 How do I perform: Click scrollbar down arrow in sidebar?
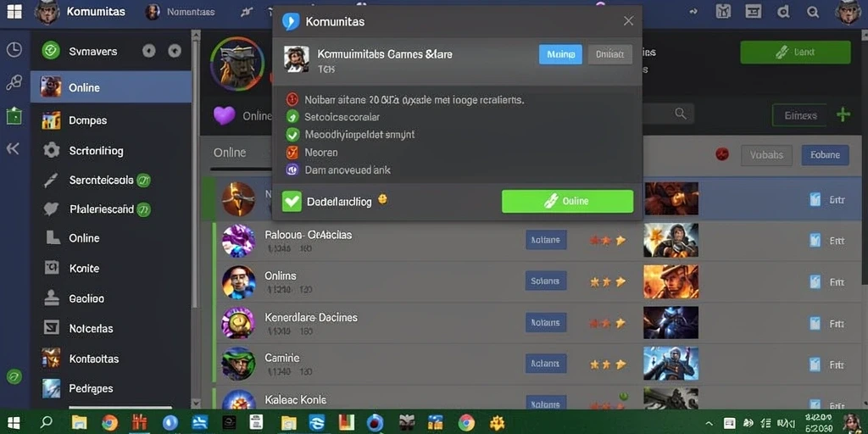tap(196, 403)
